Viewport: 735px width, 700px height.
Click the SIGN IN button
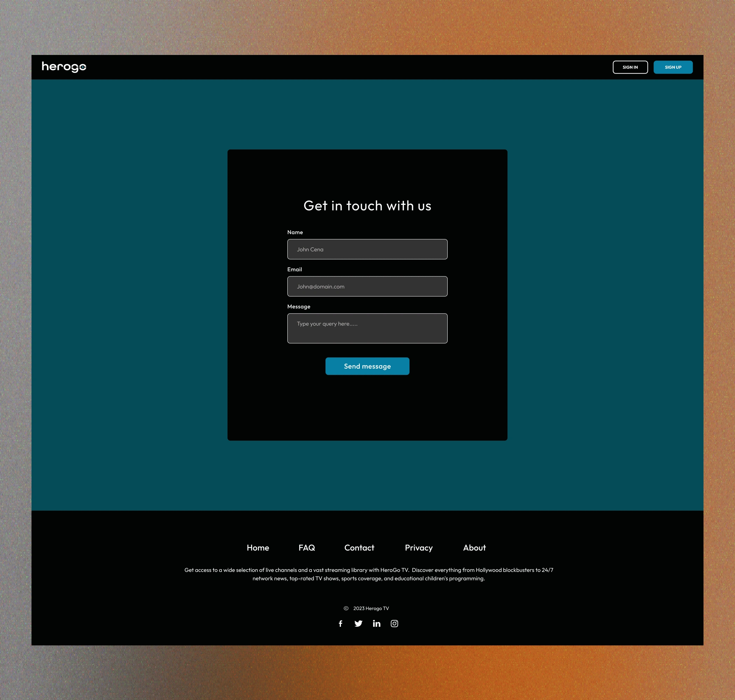point(630,67)
